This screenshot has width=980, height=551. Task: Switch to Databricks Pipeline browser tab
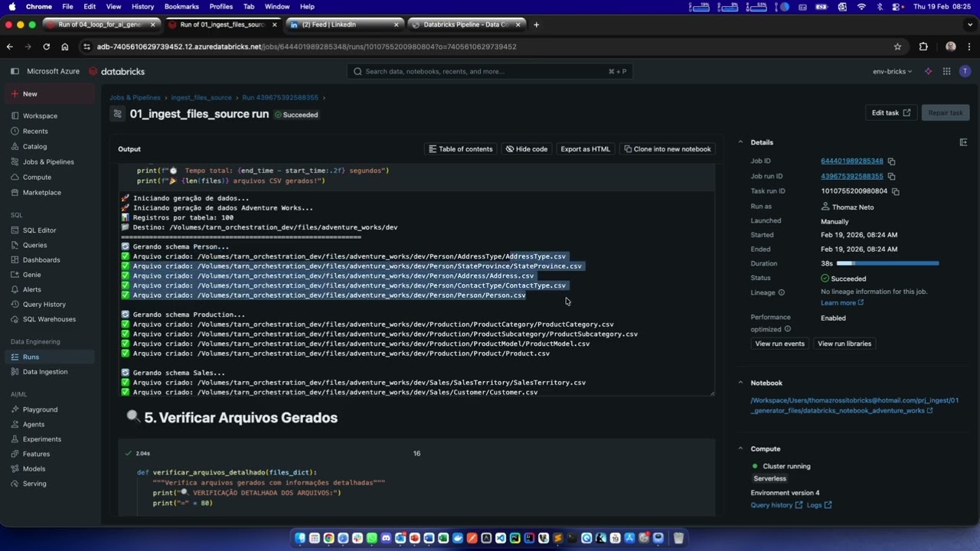(465, 24)
